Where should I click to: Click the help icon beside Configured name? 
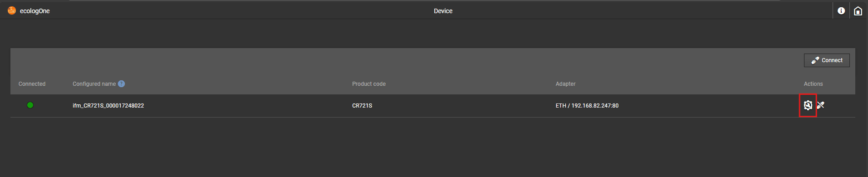coord(121,84)
